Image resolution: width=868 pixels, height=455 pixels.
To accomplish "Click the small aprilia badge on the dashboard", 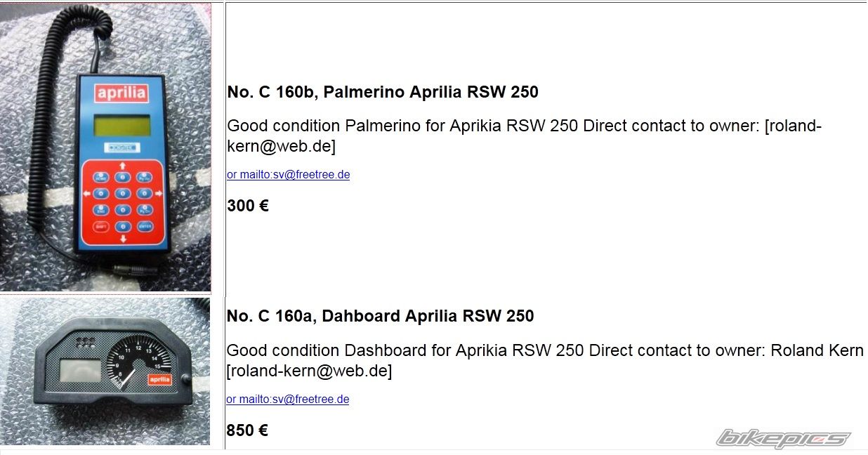I will (x=160, y=379).
